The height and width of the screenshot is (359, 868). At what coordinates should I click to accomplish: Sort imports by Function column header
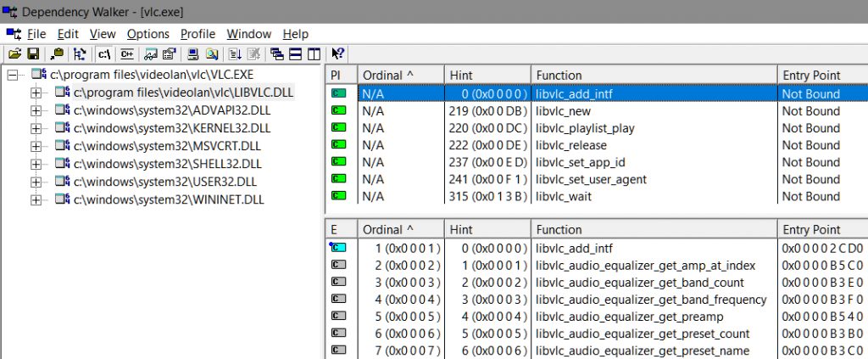pyautogui.click(x=654, y=76)
